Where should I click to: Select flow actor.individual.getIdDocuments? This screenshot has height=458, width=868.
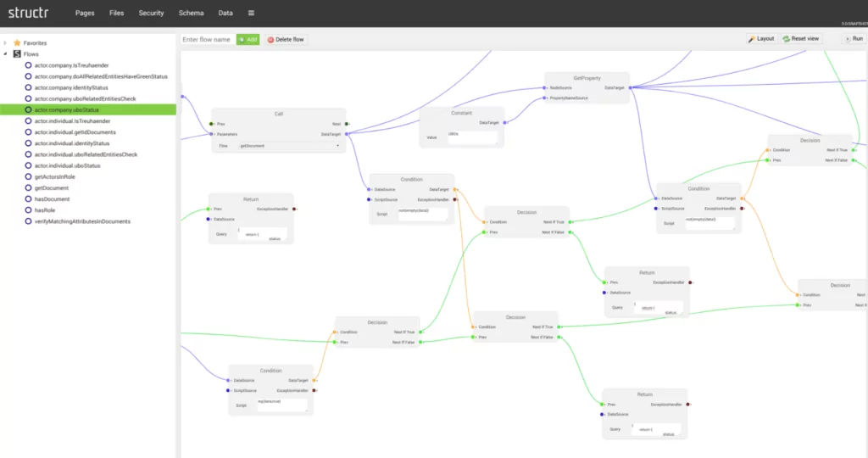click(75, 131)
